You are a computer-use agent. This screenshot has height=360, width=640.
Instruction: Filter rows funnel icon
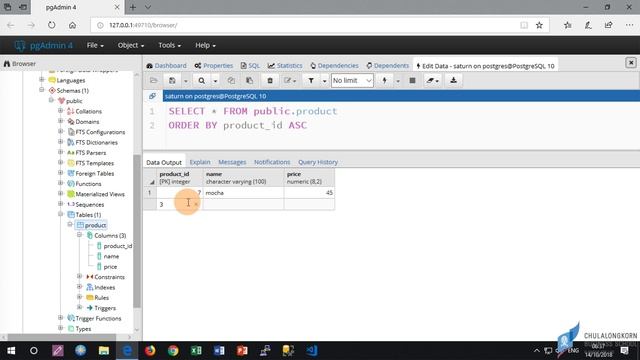point(311,80)
